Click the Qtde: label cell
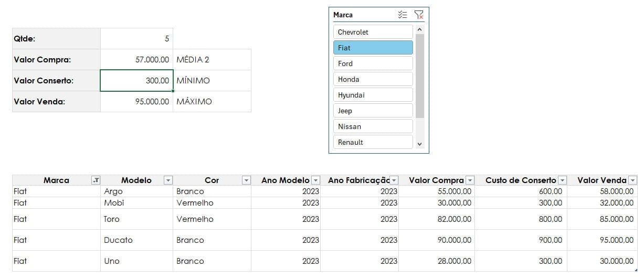644x279 pixels. click(x=56, y=39)
